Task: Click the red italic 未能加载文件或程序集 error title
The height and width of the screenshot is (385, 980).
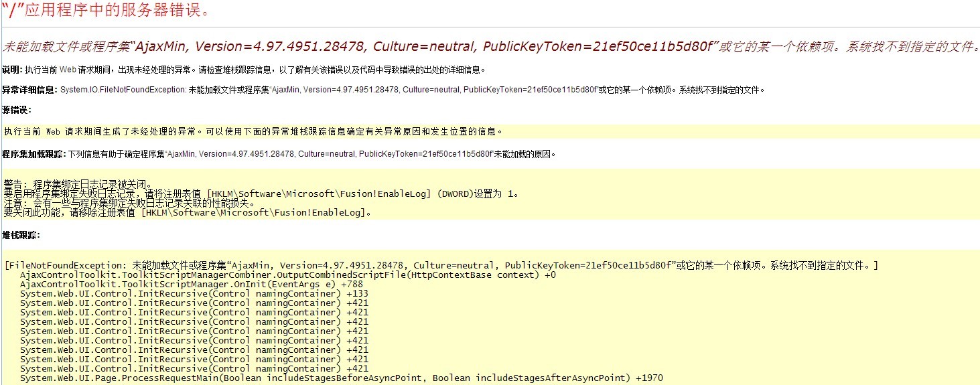Action: [x=490, y=47]
